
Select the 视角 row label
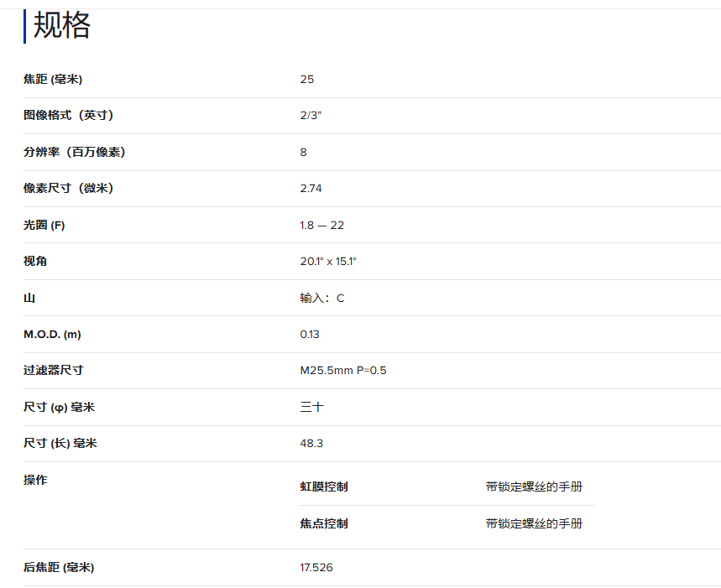coord(35,262)
